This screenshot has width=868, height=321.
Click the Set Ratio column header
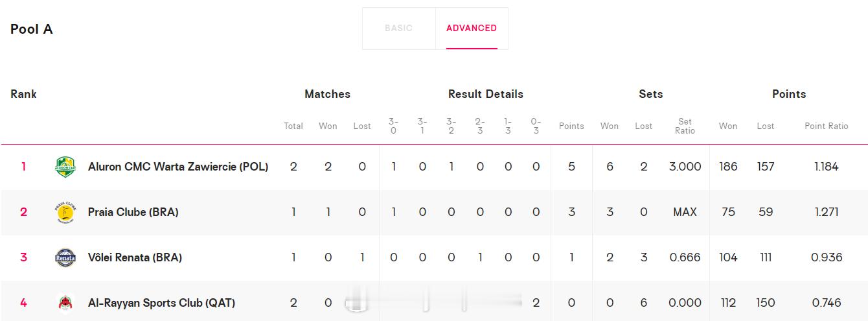coord(685,126)
